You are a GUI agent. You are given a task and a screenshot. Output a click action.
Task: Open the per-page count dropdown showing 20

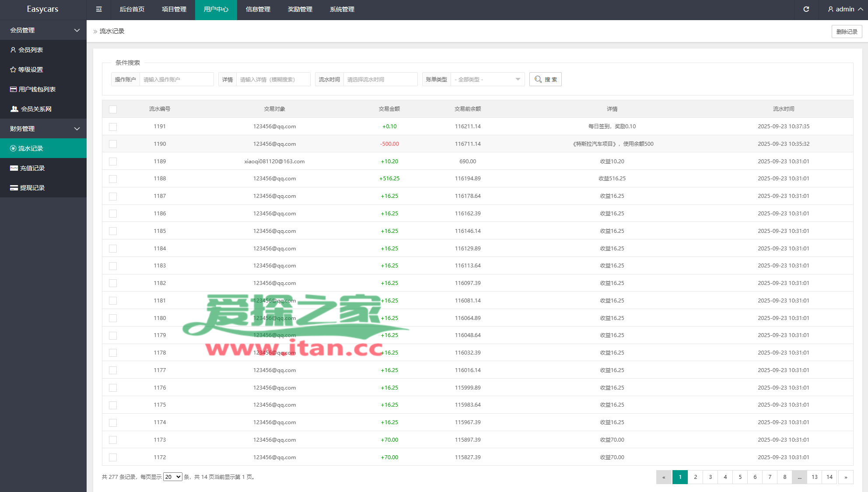tap(172, 477)
